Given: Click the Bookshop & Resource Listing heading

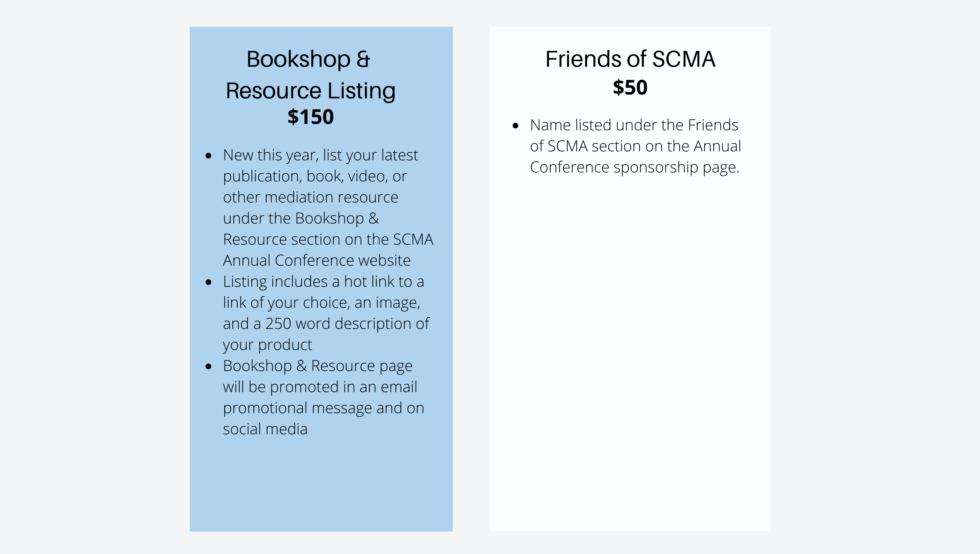Looking at the screenshot, I should point(310,75).
